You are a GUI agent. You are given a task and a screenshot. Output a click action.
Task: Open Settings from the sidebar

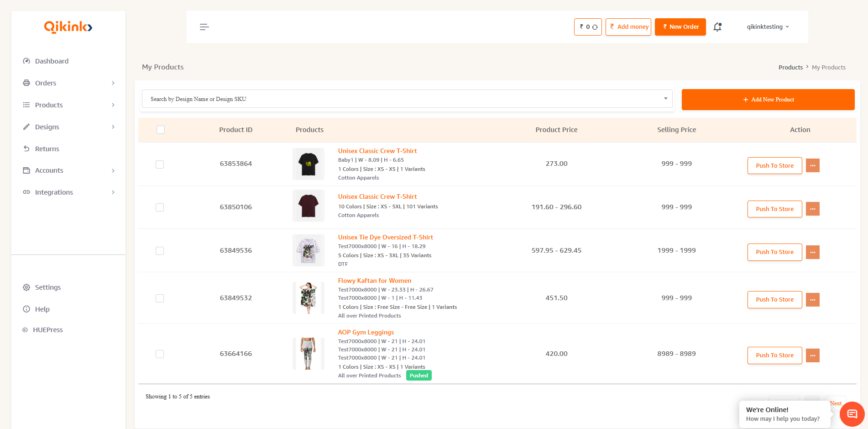pyautogui.click(x=47, y=287)
